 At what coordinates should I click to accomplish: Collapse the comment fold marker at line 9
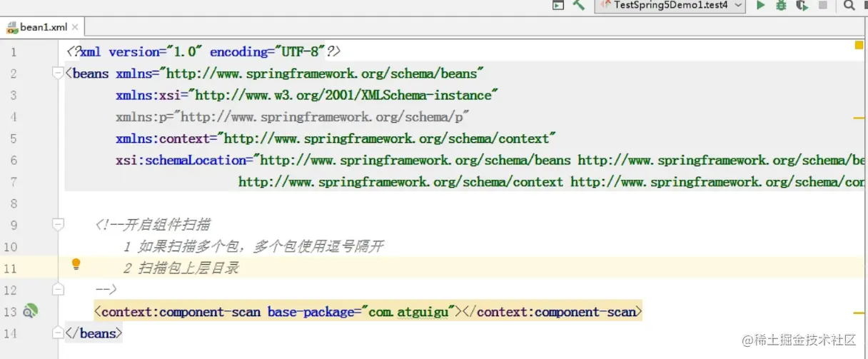coord(58,224)
